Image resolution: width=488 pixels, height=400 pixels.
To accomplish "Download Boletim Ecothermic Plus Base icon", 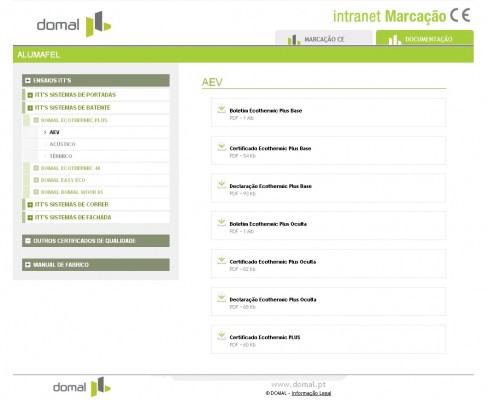I will [x=221, y=109].
